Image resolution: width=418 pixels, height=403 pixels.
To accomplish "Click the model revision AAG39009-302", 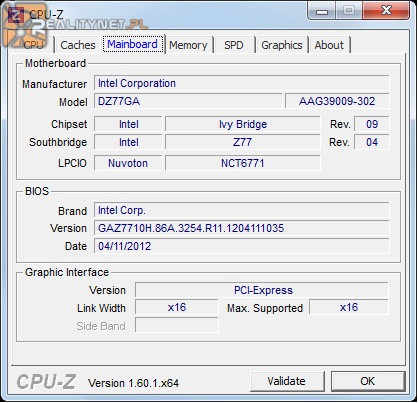I will point(337,101).
